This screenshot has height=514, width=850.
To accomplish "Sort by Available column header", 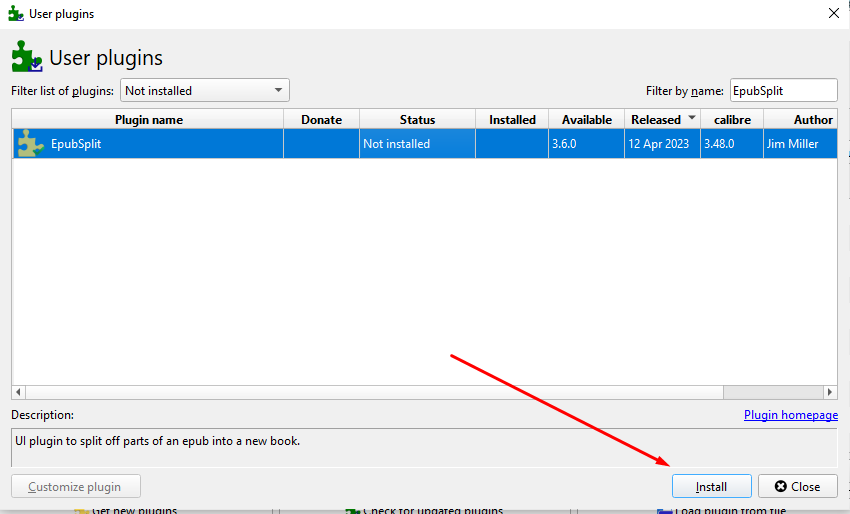I will (587, 119).
